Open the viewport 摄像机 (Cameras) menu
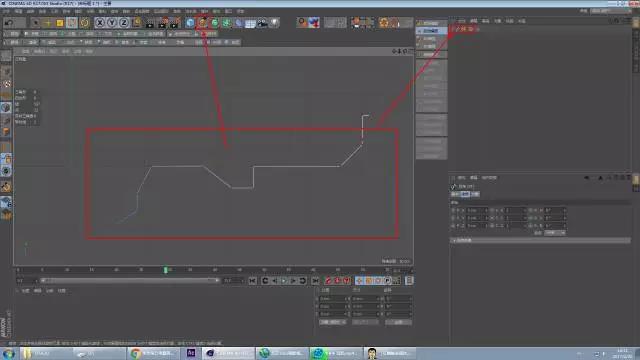Viewport: 640px width, 360px height. (x=39, y=51)
